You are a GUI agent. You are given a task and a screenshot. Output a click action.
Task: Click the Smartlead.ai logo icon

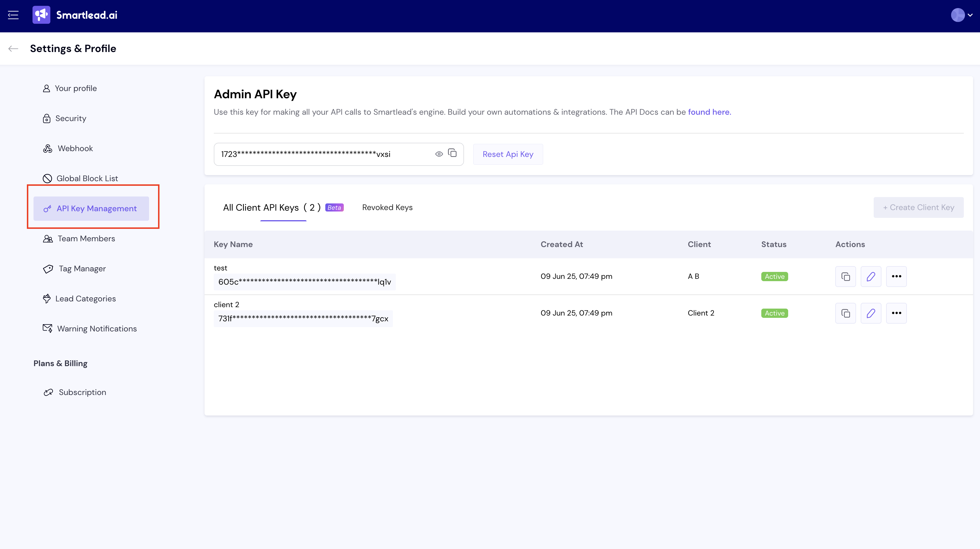41,15
